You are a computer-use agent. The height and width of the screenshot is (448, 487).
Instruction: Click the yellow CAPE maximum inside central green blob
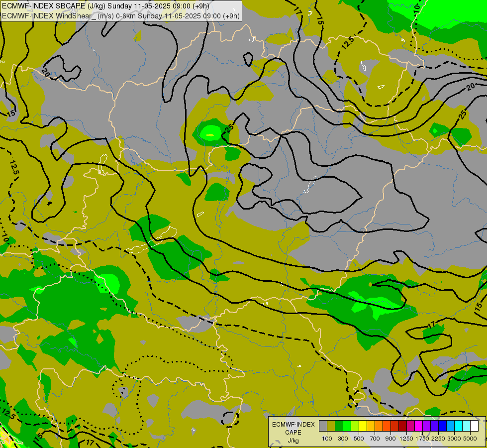[210, 135]
